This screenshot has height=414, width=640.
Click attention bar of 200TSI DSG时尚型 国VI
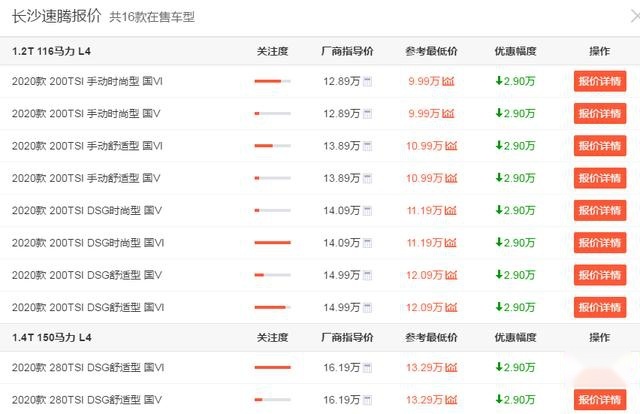click(273, 243)
